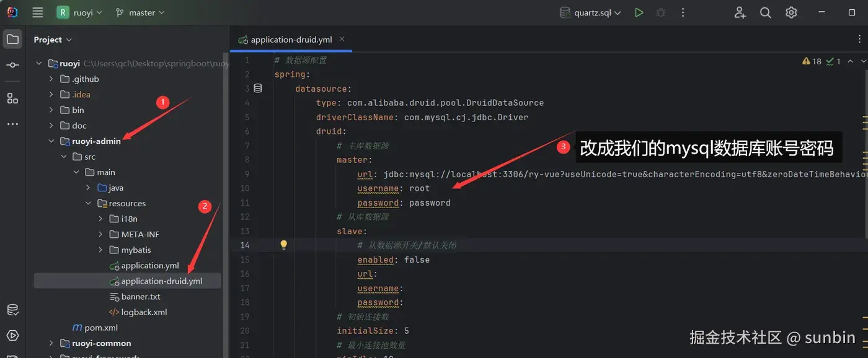Viewport: 868px width, 358px height.
Task: Open the Commit tool window
Action: 12,65
